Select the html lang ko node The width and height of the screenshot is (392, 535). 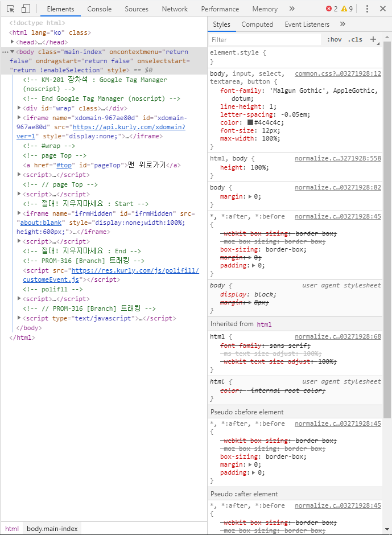tap(50, 32)
